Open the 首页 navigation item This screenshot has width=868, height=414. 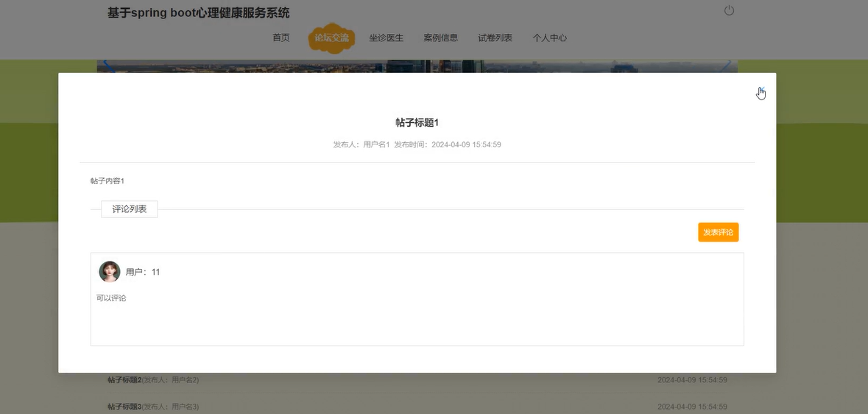[x=281, y=38]
